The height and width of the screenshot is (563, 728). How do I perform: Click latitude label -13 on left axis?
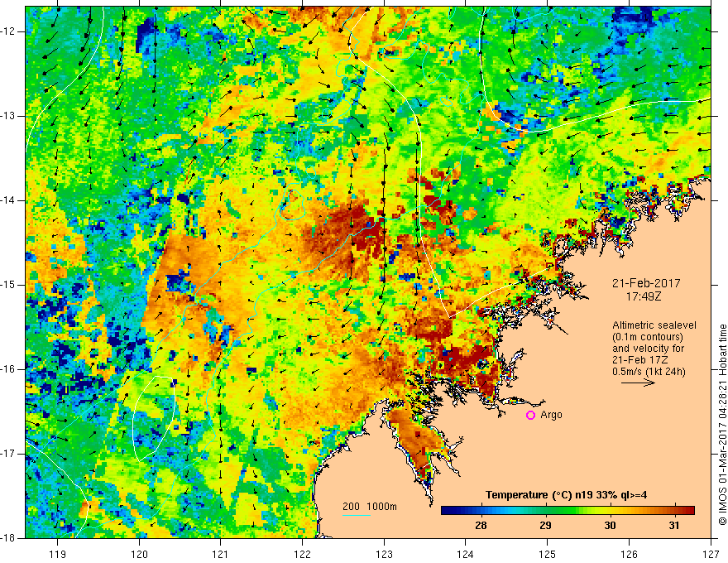9,116
